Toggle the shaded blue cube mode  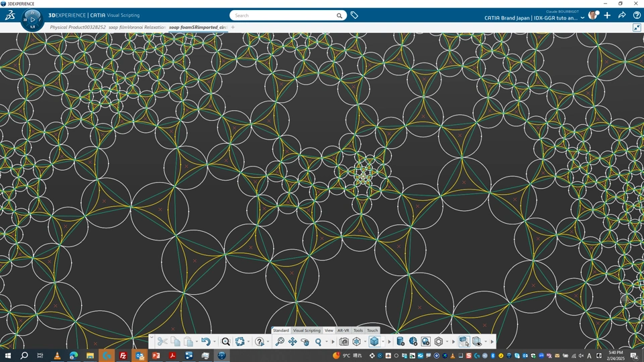point(374,342)
